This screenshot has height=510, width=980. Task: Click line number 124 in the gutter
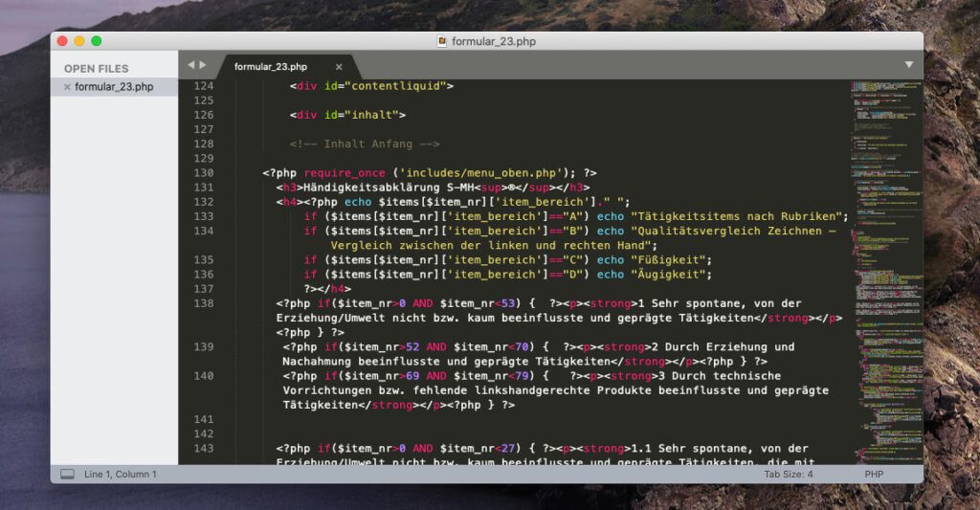click(x=204, y=86)
